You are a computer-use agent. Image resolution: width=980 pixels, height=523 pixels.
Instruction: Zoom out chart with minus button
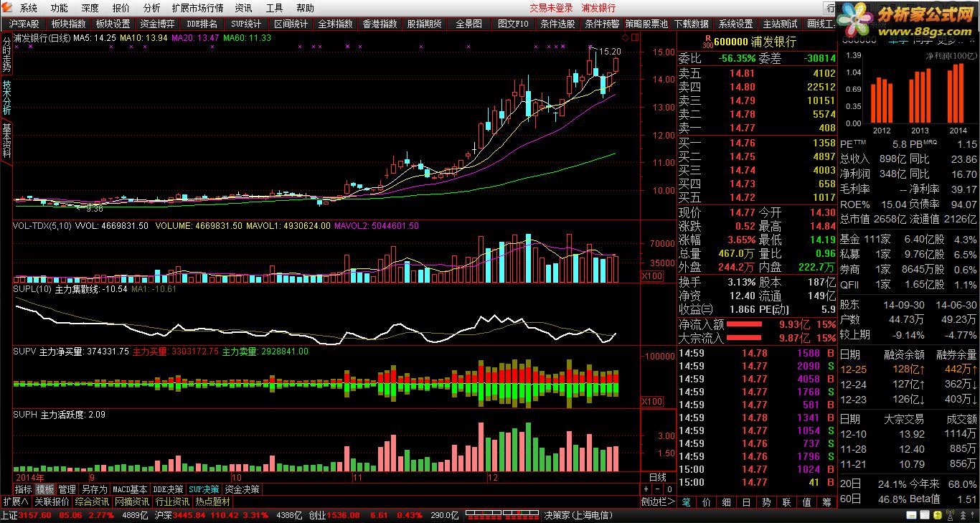(657, 489)
